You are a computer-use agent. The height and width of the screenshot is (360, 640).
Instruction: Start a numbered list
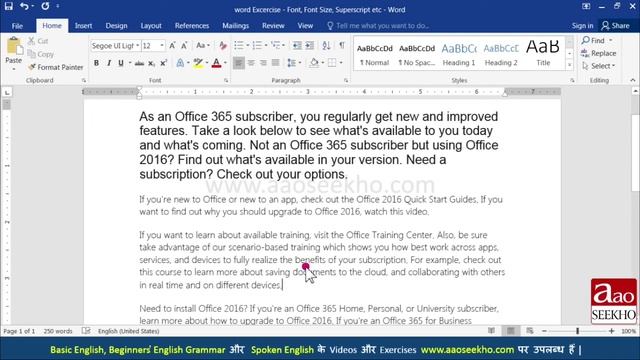[257, 46]
